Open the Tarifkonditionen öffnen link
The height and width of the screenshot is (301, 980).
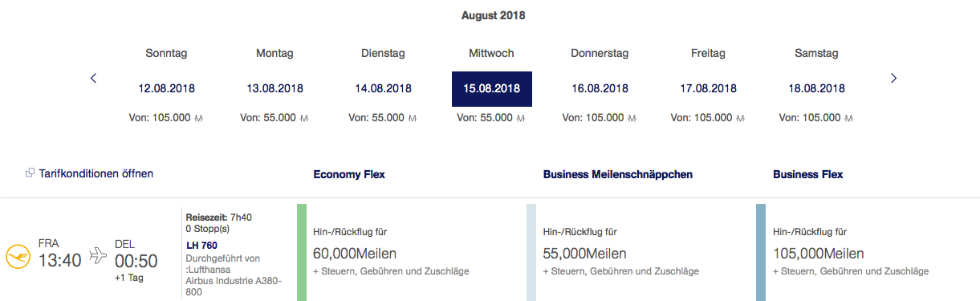tap(96, 173)
